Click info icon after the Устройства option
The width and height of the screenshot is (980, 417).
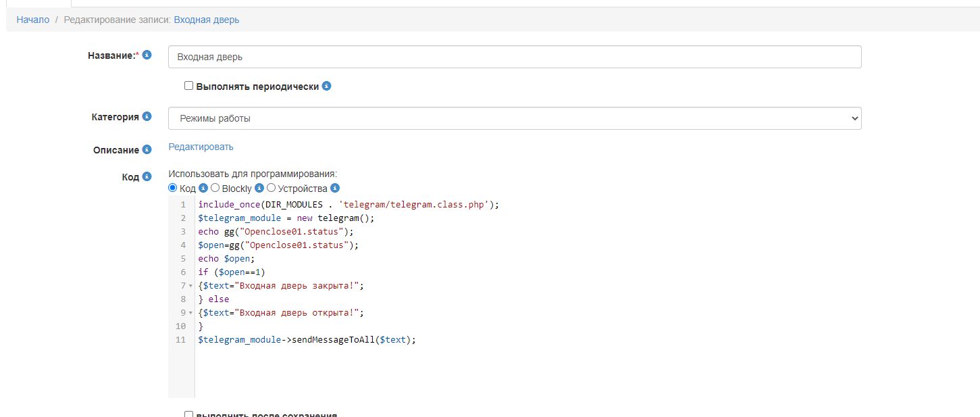coord(335,189)
